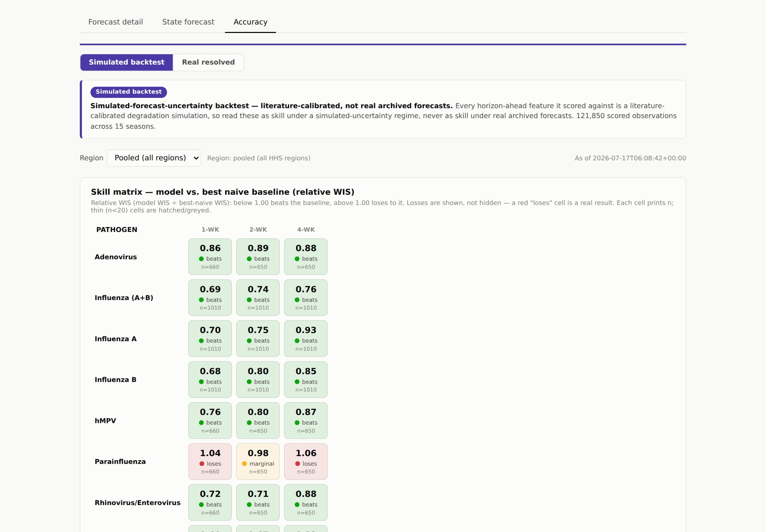Click the Rhinovirus/Enterovirus row label
The height and width of the screenshot is (532, 766).
click(138, 503)
